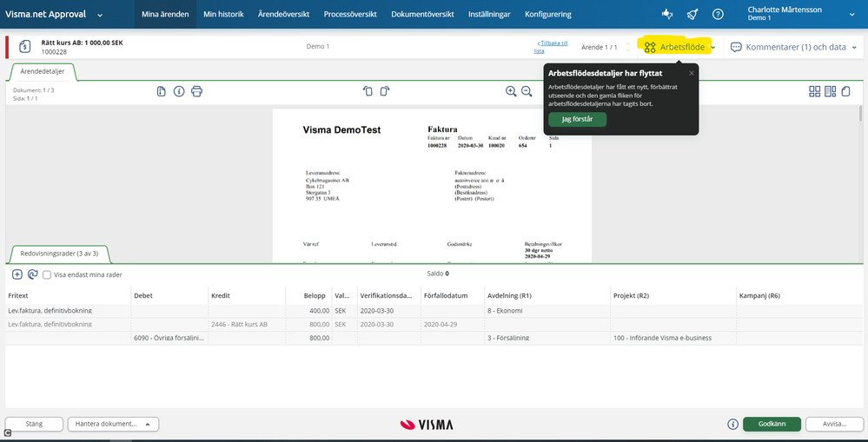Viewport: 868px width, 442px height.
Task: Open Ärendeöversikt in the top menu
Action: [283, 15]
